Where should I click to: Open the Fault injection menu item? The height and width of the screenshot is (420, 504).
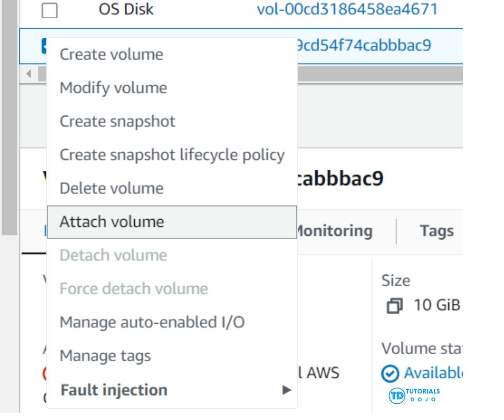[114, 390]
